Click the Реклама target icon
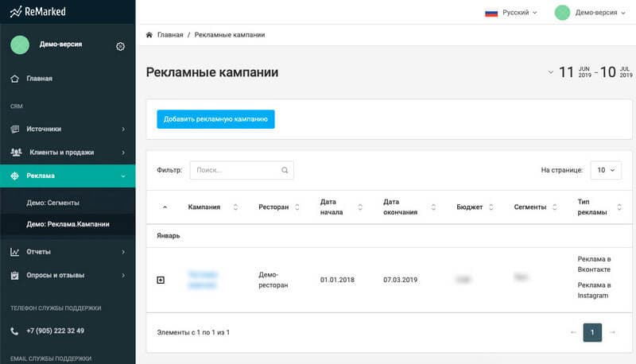This screenshot has height=364, width=636. [x=15, y=176]
